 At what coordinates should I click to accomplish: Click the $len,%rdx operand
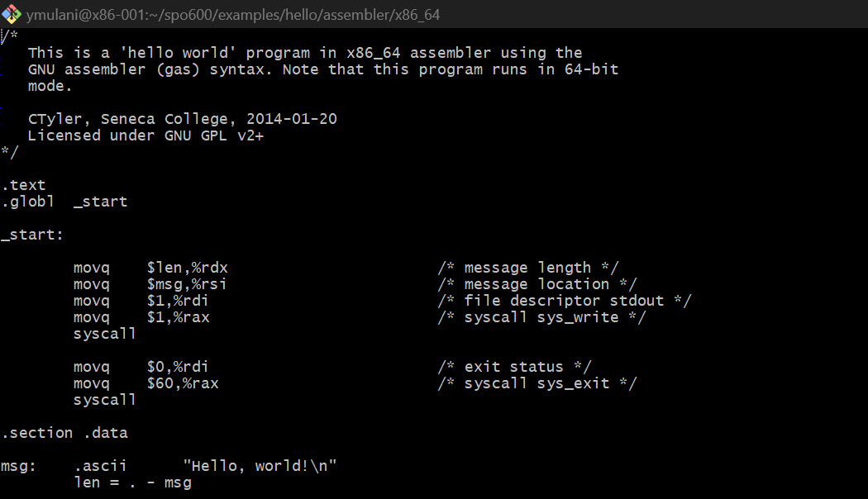[187, 268]
